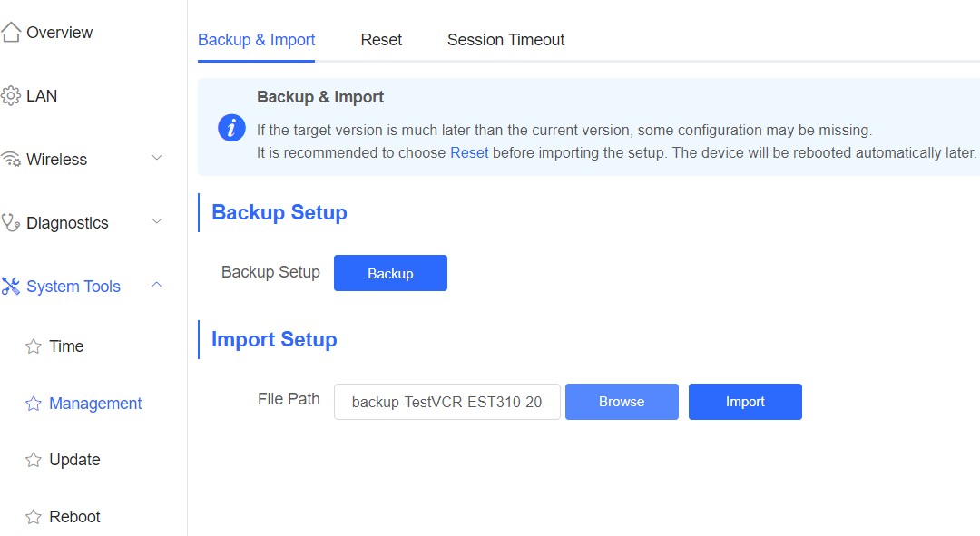This screenshot has width=980, height=536.
Task: Expand the Diagnostics menu chevron
Action: coord(156,222)
